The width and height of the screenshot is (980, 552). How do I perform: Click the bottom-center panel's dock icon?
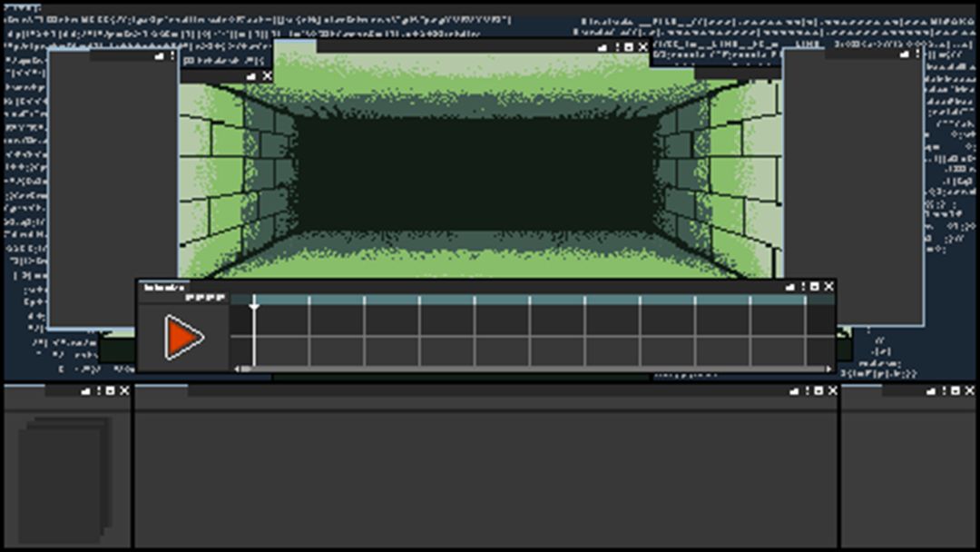794,390
